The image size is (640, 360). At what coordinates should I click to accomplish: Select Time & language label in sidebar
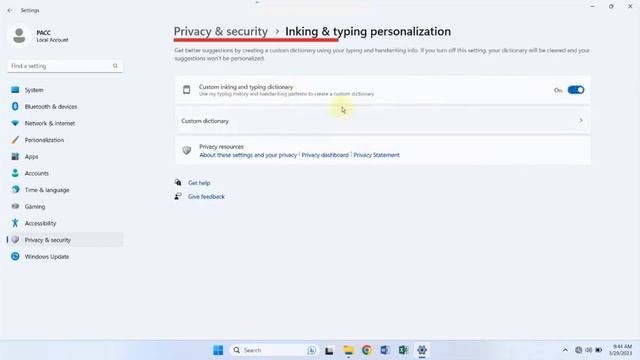47,190
